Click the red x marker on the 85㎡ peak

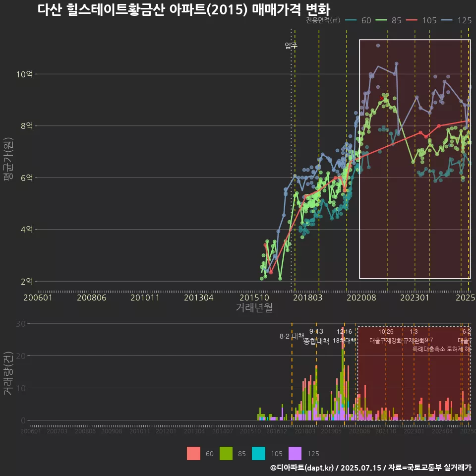coord(382,98)
